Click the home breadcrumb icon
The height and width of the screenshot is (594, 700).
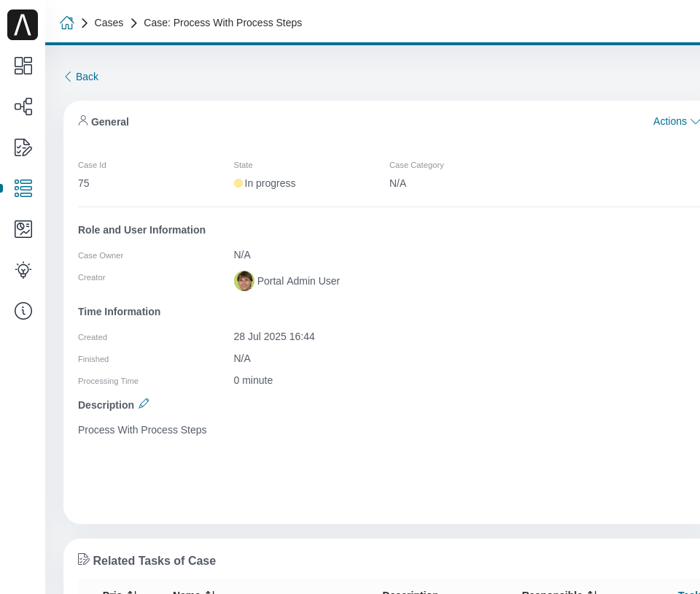pyautogui.click(x=67, y=23)
